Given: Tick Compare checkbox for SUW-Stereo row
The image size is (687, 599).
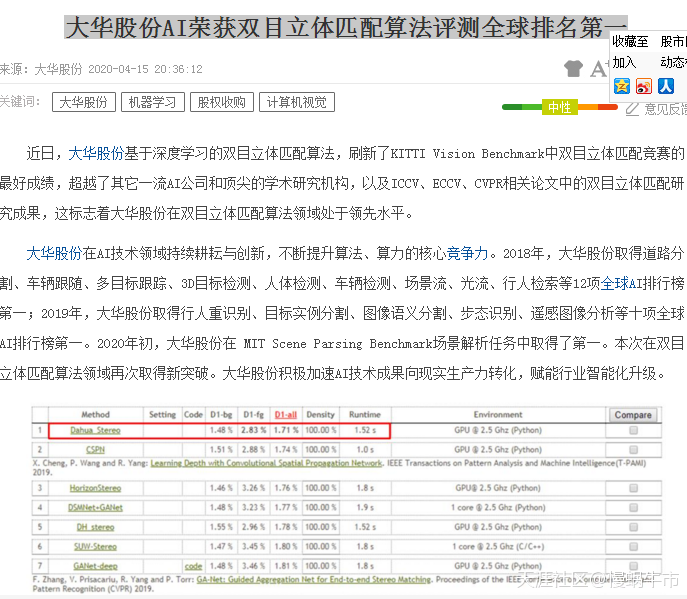Looking at the screenshot, I should click(x=633, y=546).
